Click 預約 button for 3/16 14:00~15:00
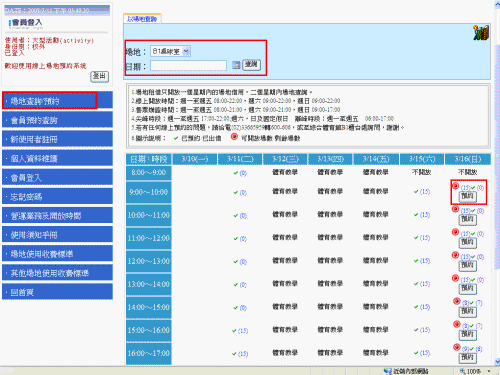Image resolution: width=500 pixels, height=375 pixels. 468,312
